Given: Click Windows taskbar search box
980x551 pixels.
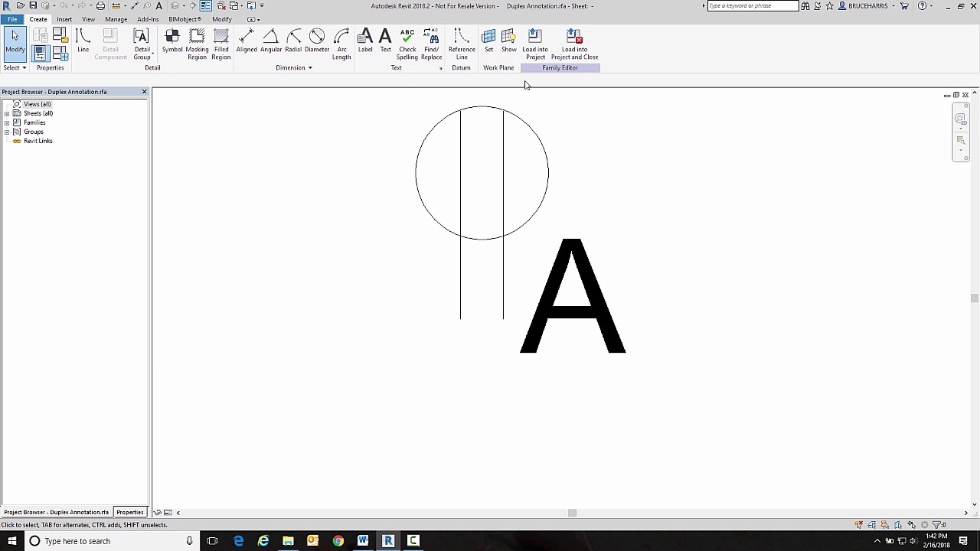Looking at the screenshot, I should point(112,541).
